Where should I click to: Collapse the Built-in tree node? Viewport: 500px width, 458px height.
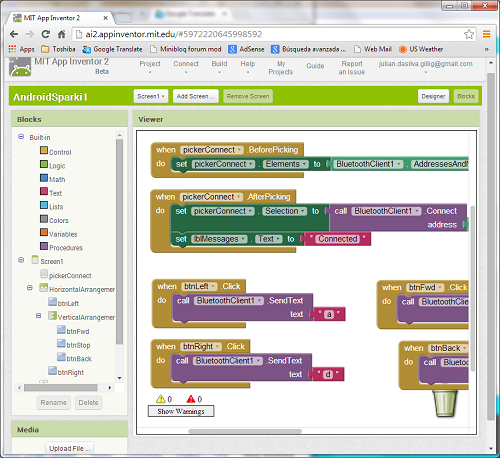pos(21,137)
